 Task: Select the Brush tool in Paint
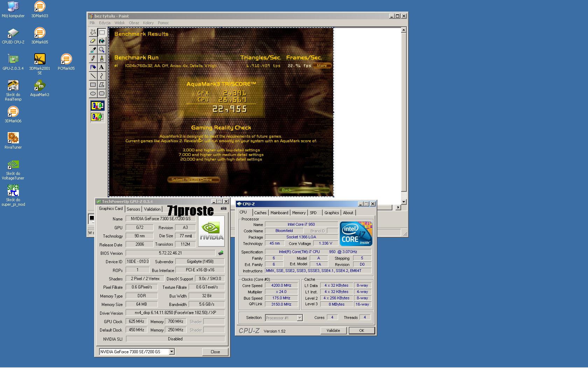101,59
